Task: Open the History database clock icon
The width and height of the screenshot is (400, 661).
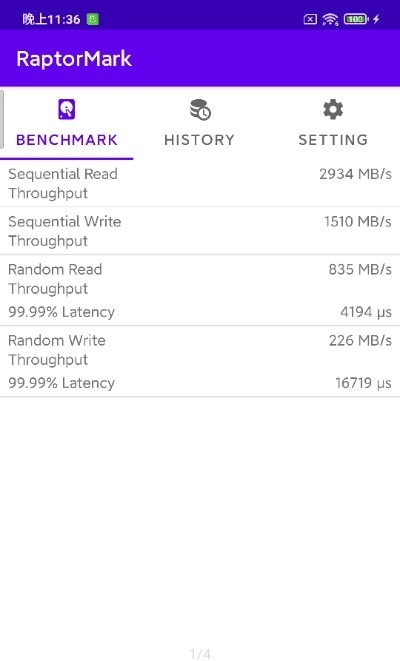Action: click(200, 110)
